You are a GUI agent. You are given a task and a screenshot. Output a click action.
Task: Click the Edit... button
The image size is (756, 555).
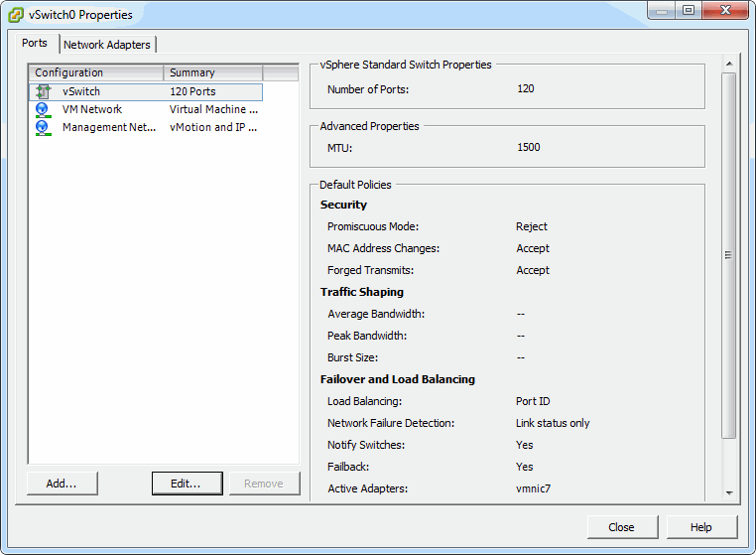[x=188, y=484]
